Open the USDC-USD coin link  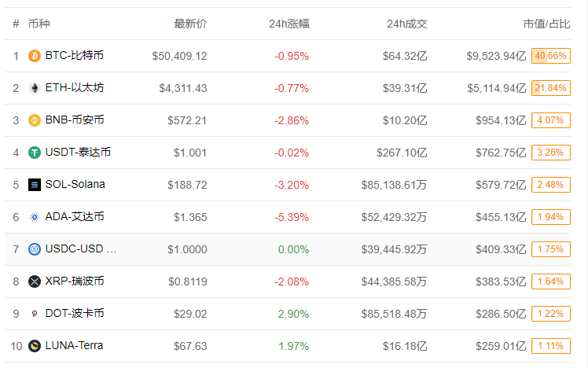(81, 249)
